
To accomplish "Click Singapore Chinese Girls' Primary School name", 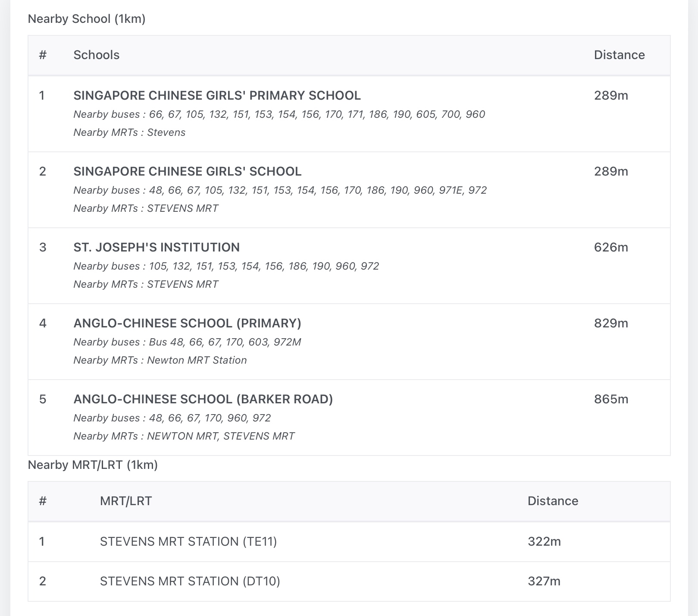I will click(217, 95).
